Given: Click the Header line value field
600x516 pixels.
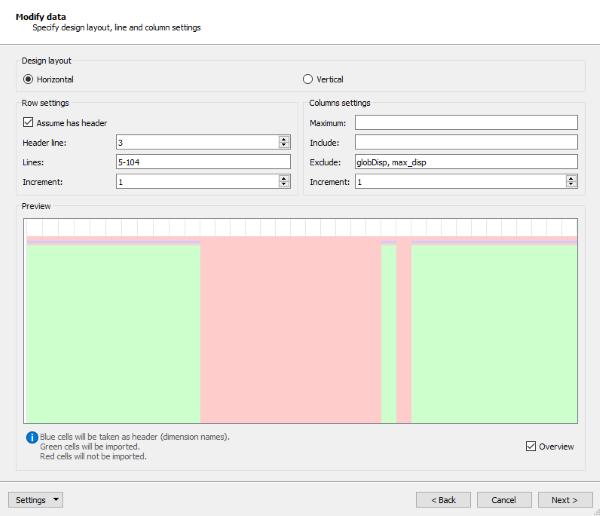Looking at the screenshot, I should [x=197, y=142].
